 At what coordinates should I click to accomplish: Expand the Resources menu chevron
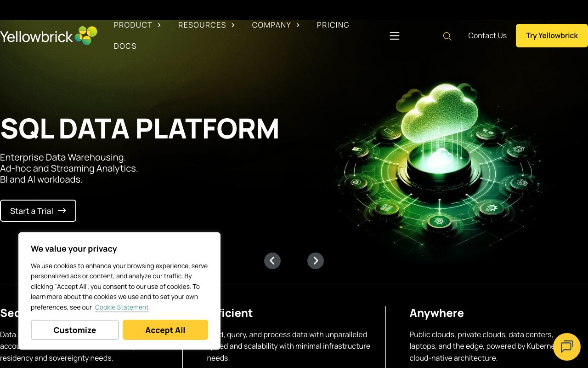pyautogui.click(x=233, y=25)
